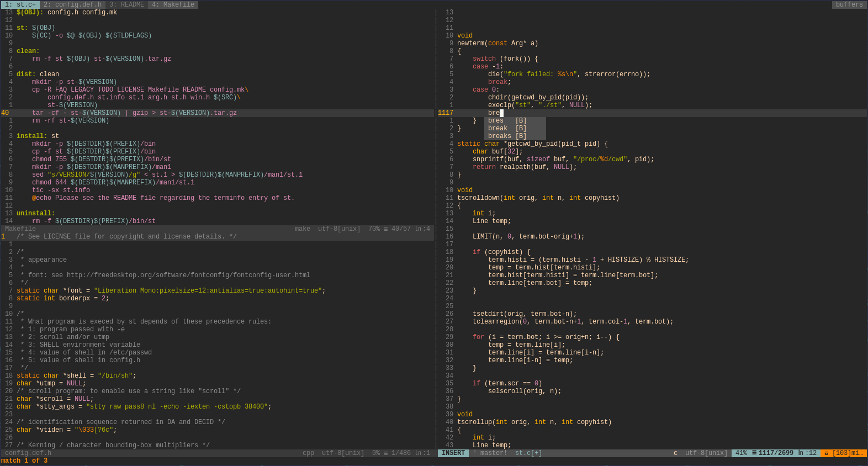Place cursor on 'install: st' target line

[x=38, y=136]
